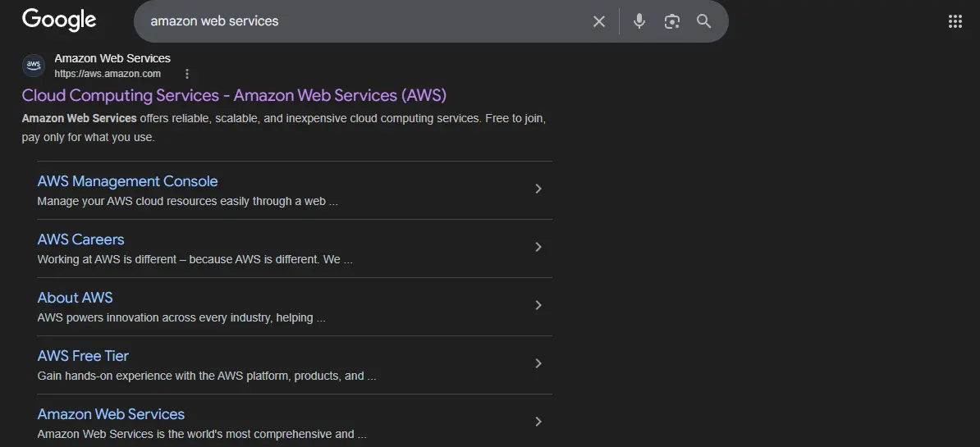
Task: Click the AWS favicon beside result
Action: click(x=33, y=66)
